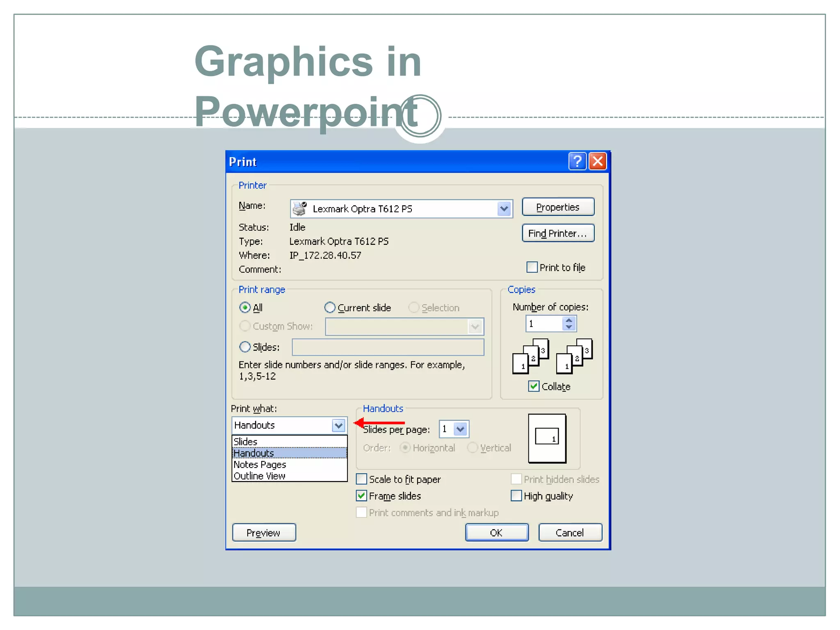840x630 pixels.
Task: Click the Properties button
Action: tap(558, 207)
